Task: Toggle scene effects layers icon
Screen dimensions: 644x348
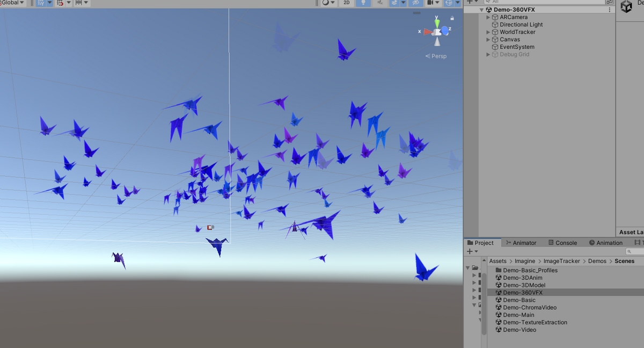Action: tap(394, 3)
